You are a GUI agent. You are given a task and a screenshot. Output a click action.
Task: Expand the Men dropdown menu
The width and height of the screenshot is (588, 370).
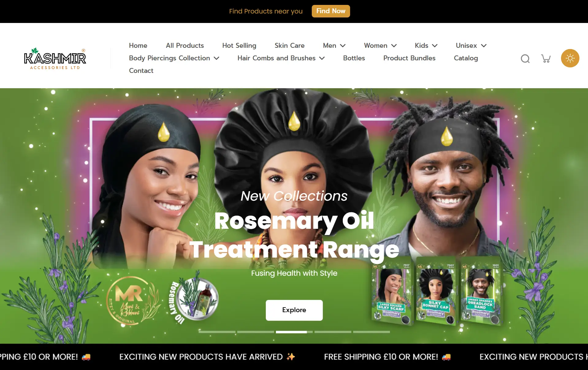coord(334,45)
